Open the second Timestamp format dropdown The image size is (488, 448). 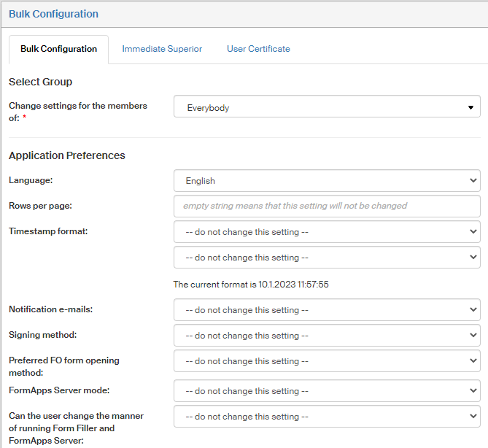327,258
